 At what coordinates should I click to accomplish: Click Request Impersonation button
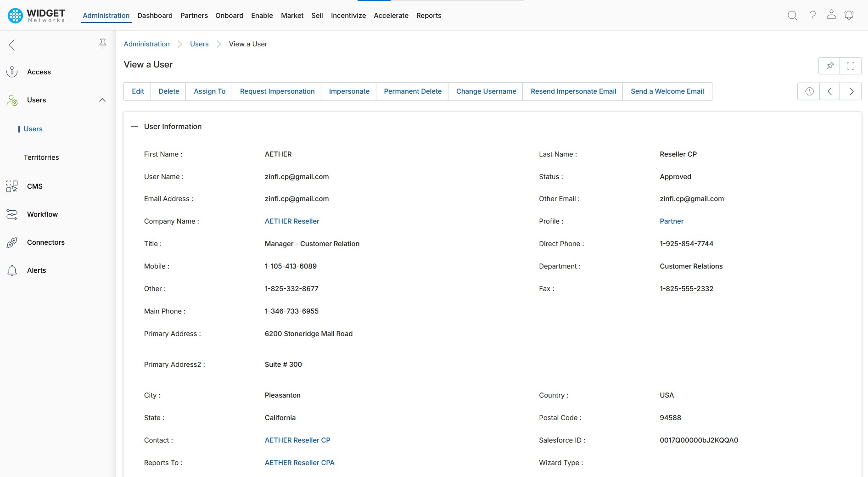pos(277,91)
